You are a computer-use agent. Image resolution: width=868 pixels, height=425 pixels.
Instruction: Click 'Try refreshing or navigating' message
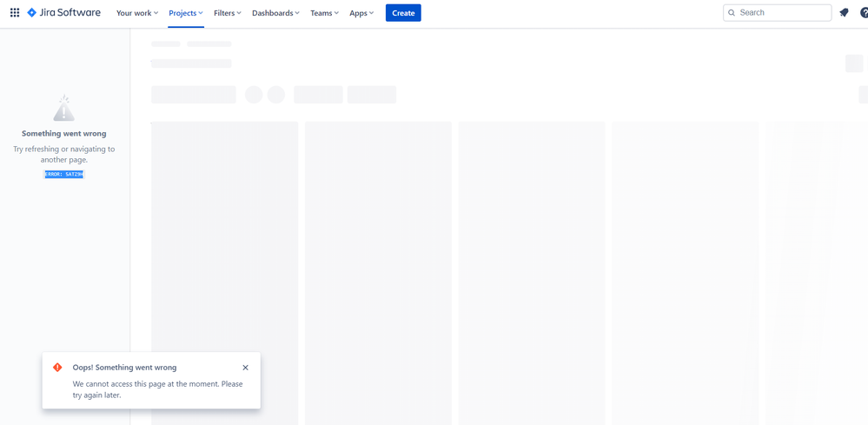pyautogui.click(x=64, y=155)
